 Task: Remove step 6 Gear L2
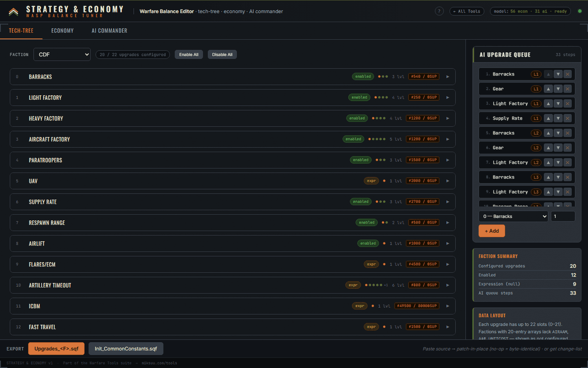click(x=568, y=148)
